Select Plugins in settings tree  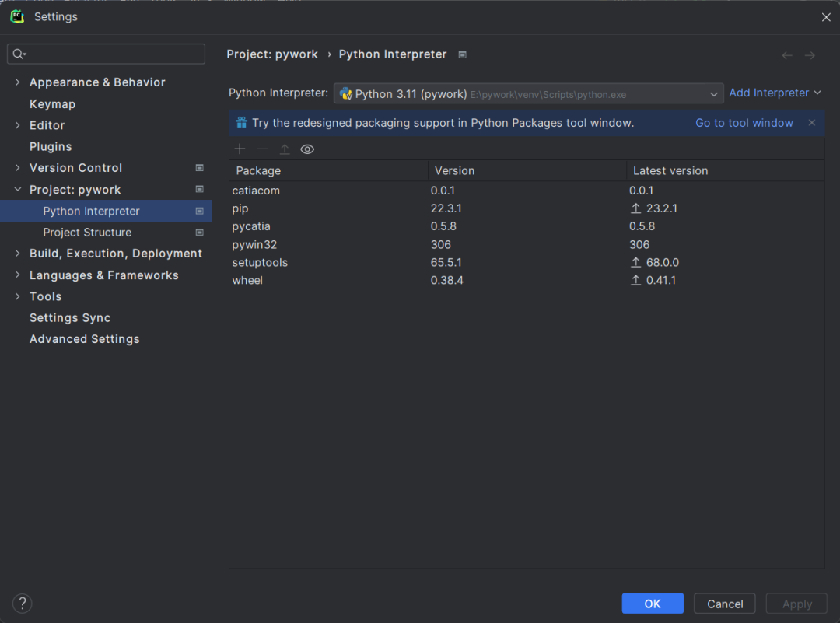tap(51, 146)
